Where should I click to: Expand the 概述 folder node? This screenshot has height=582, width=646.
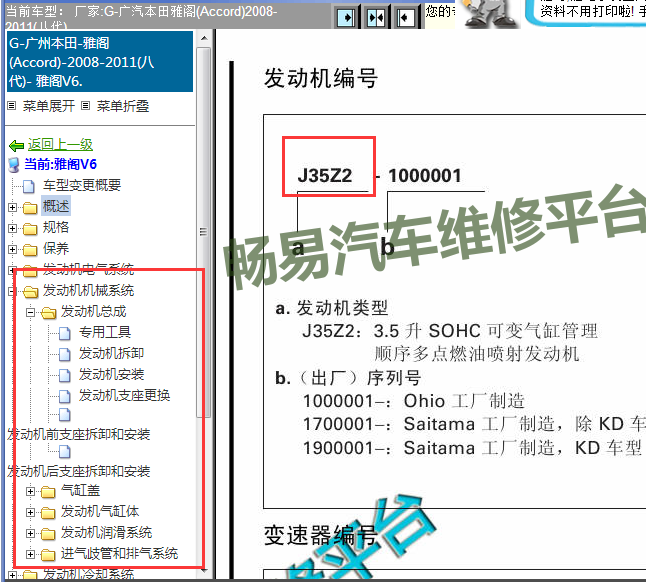[x=12, y=207]
